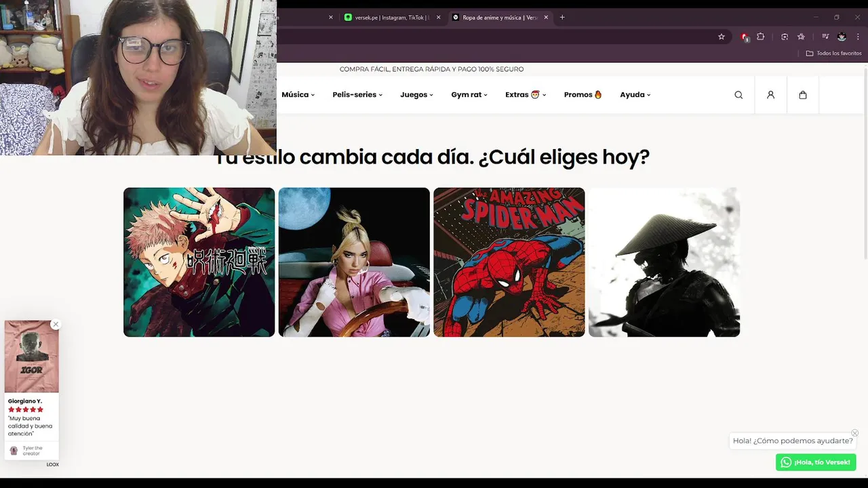This screenshot has width=868, height=488.
Task: Open the shopping bag cart icon
Action: [803, 95]
